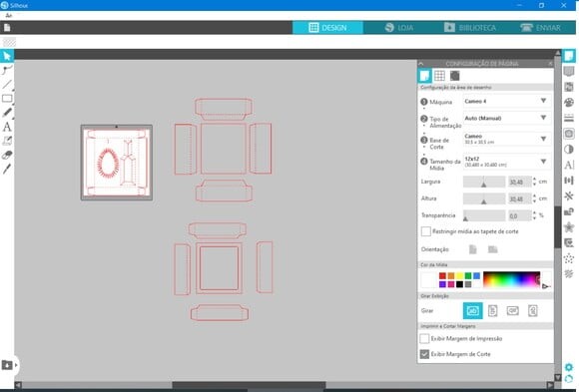Pick the black media color swatch
The height and width of the screenshot is (392, 579).
click(459, 284)
